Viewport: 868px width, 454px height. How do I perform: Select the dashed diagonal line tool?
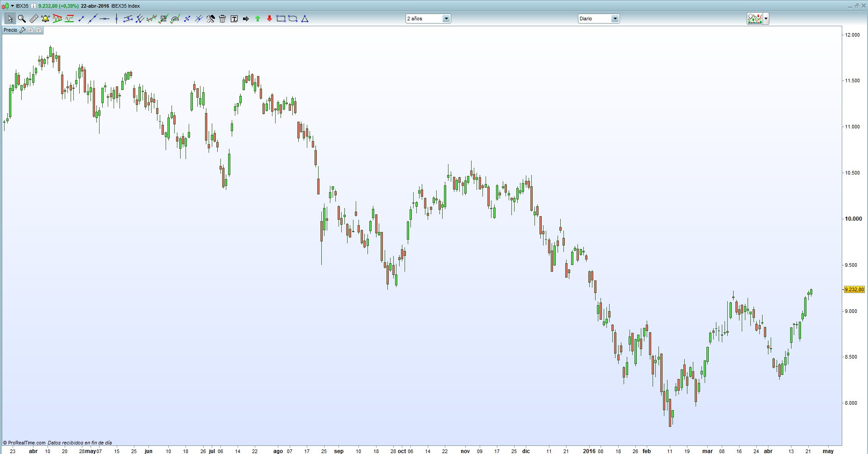[187, 19]
